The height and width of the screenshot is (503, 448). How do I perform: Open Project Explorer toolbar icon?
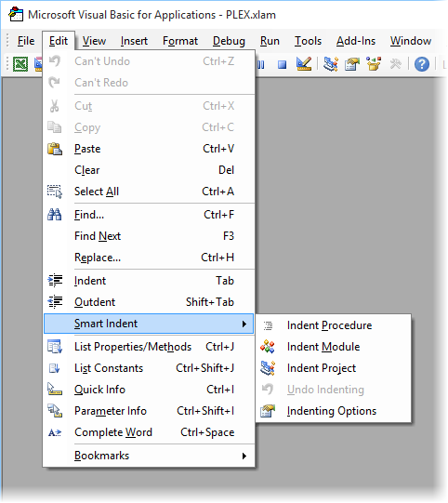(x=331, y=64)
